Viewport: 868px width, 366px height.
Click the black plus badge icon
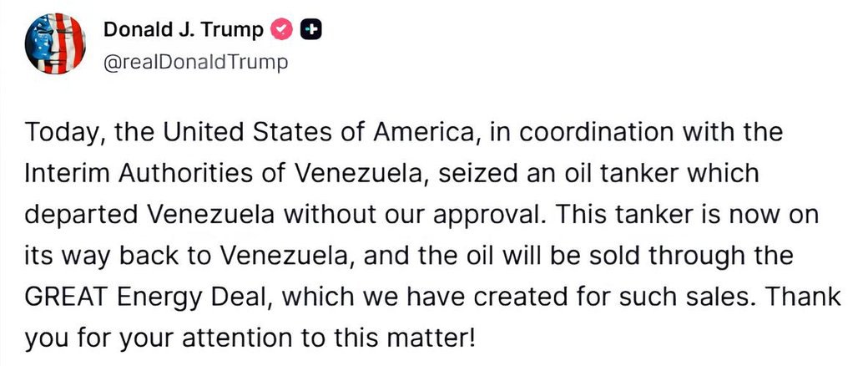click(311, 31)
